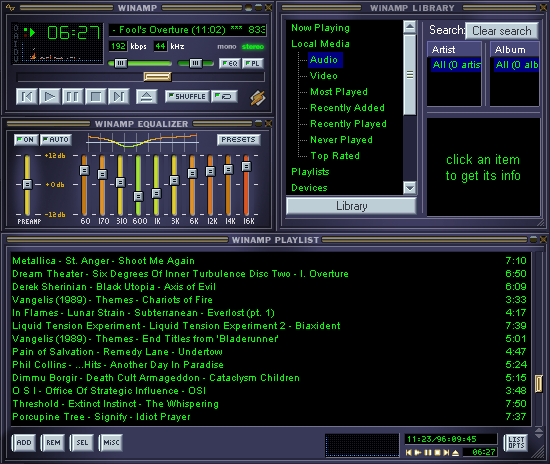Select Never Played in library
Viewport: 550px width, 464px height.
click(341, 140)
